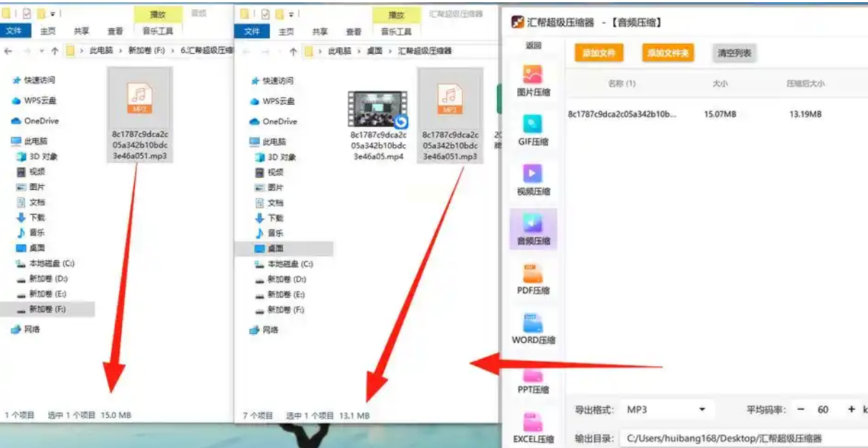Click the 添加文件夹 button

[x=668, y=53]
